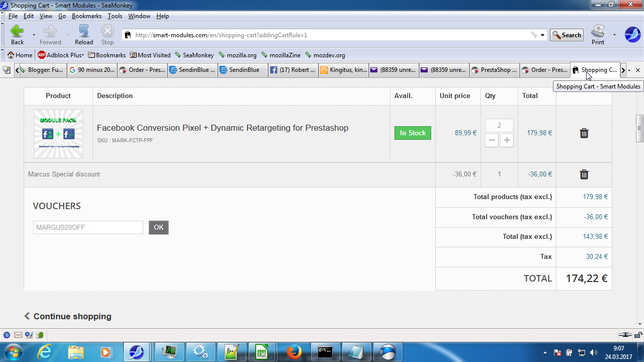Open the Bookmarks menu in menu bar

(87, 16)
